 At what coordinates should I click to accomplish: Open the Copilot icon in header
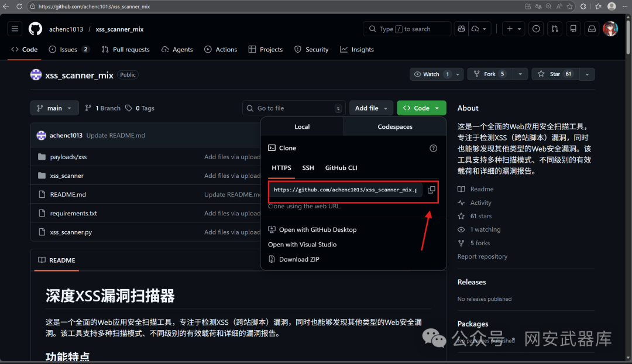462,29
